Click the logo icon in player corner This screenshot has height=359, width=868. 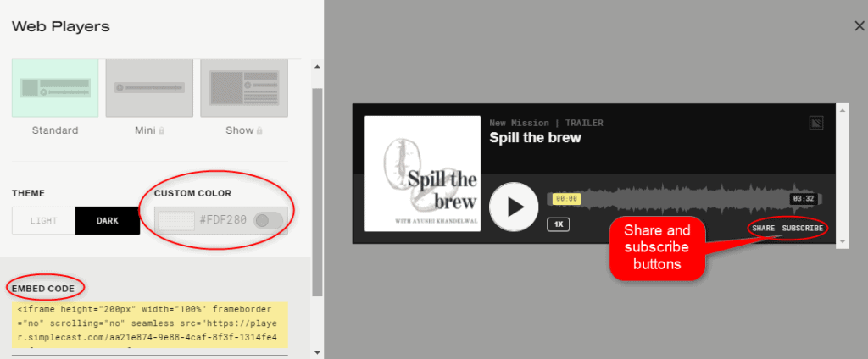(x=816, y=124)
